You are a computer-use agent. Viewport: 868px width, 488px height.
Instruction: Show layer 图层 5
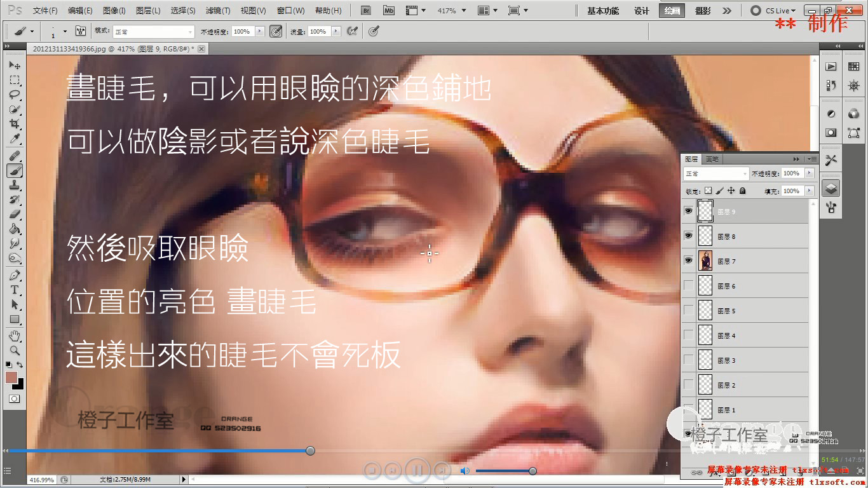689,311
